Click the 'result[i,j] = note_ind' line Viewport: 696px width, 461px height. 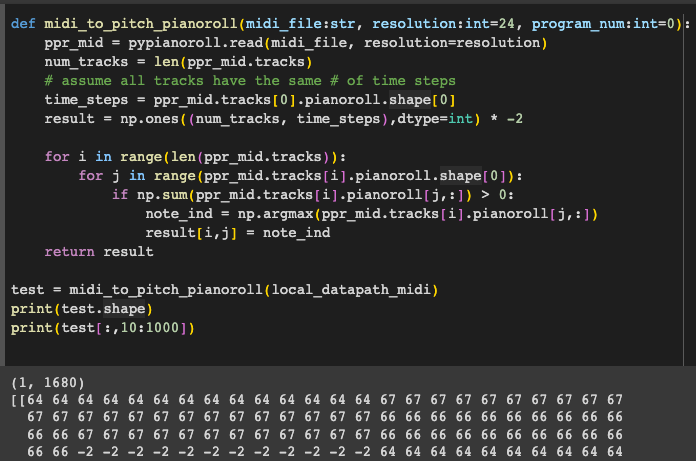237,233
